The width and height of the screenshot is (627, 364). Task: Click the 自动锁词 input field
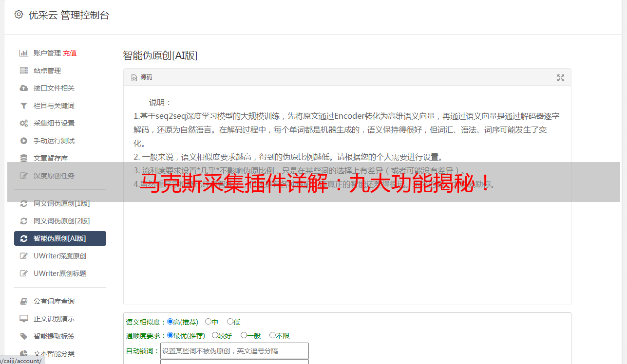click(234, 351)
